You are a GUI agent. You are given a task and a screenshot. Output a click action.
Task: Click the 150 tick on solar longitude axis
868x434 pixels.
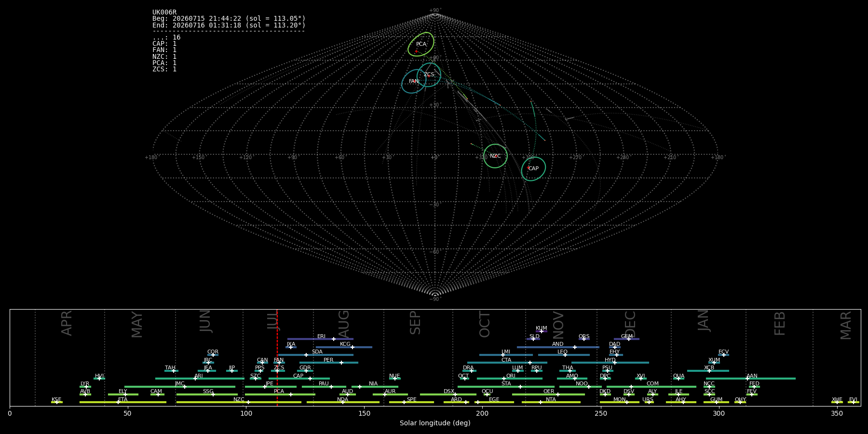click(x=364, y=413)
